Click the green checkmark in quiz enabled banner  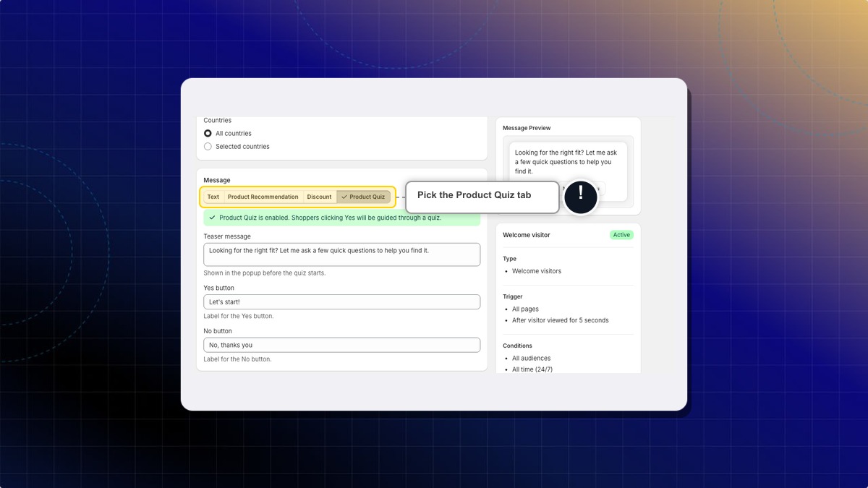(x=212, y=218)
